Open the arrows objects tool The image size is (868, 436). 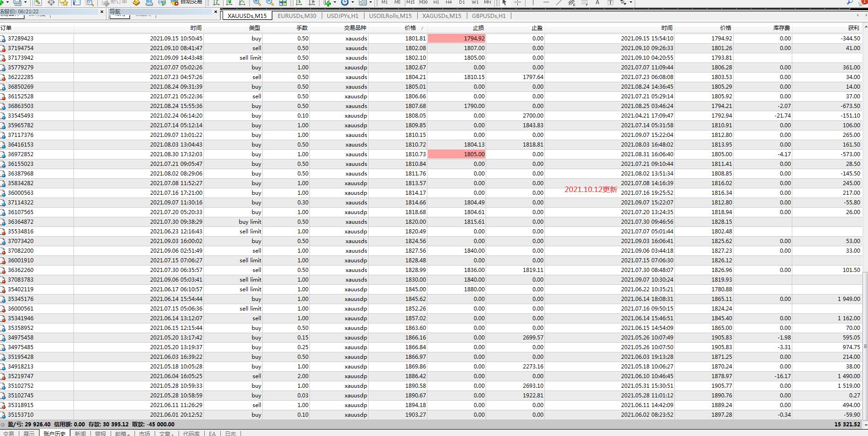pos(623,2)
